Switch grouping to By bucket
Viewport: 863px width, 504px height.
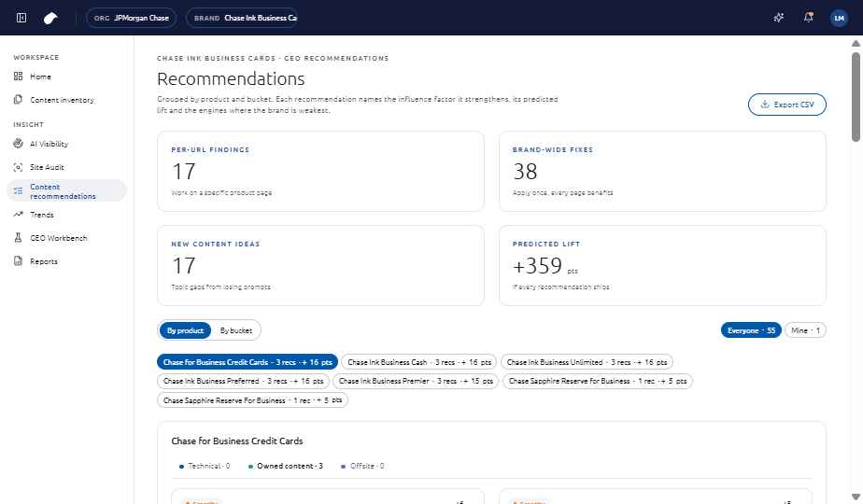point(235,330)
